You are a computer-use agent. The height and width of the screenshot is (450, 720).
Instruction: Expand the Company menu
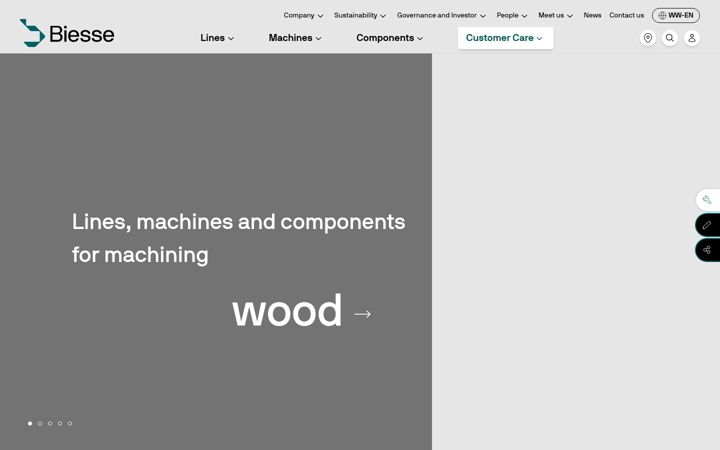[303, 15]
